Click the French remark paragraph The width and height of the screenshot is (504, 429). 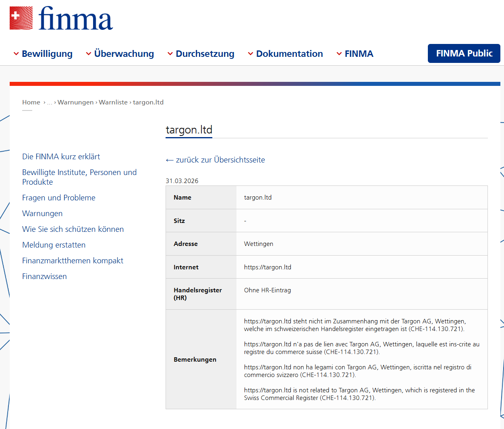362,348
